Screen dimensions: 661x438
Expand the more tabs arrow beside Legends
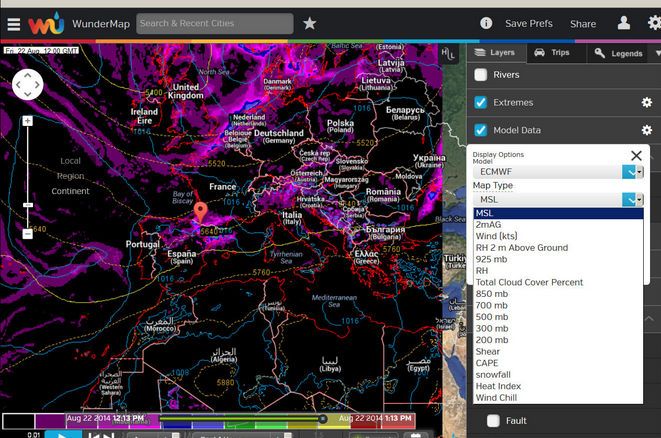tap(657, 53)
